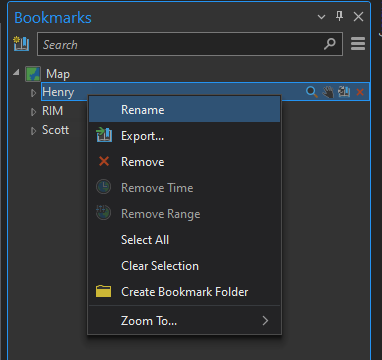Pan to Henry bookmark using hand icon
The image size is (382, 360).
[328, 92]
